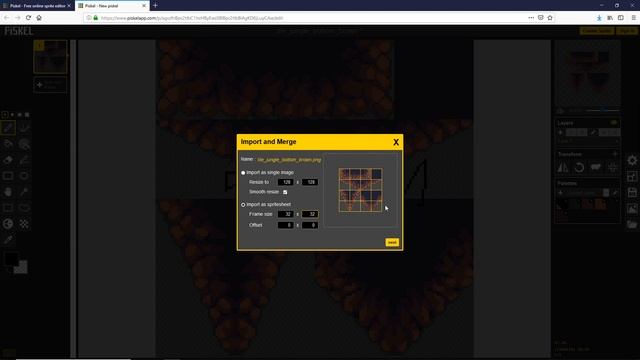
Task: Select frame 1 thumbnail in frames list
Action: point(50,57)
